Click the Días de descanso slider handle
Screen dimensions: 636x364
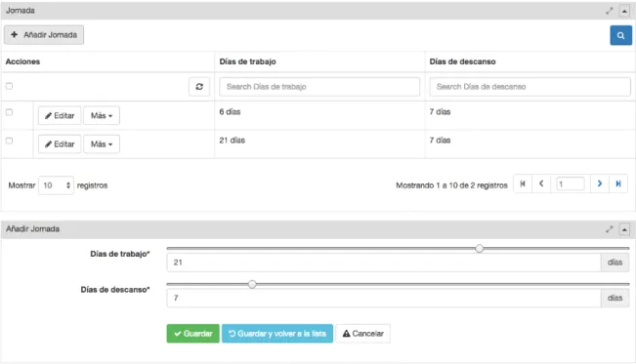coord(252,284)
